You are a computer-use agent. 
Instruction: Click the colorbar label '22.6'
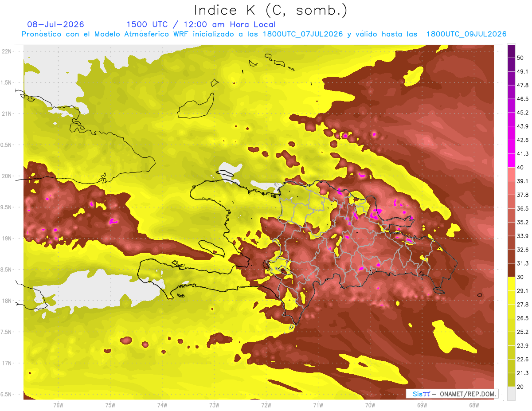[x=523, y=359]
